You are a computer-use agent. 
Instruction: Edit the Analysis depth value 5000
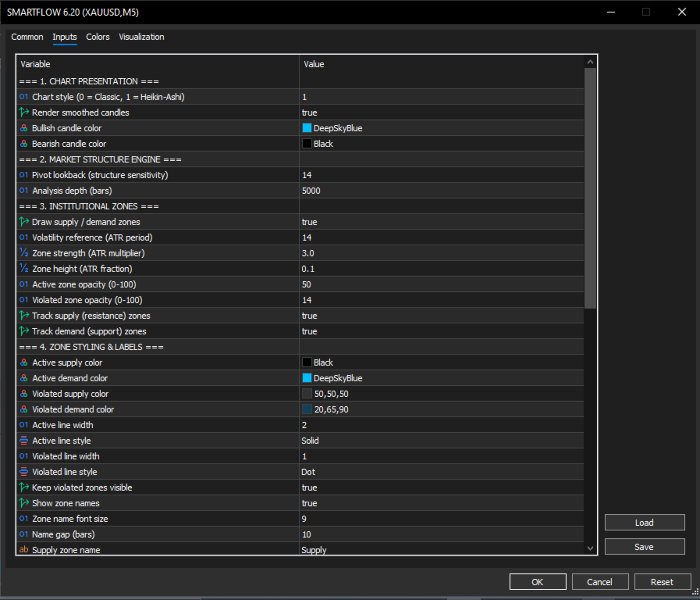tap(441, 191)
